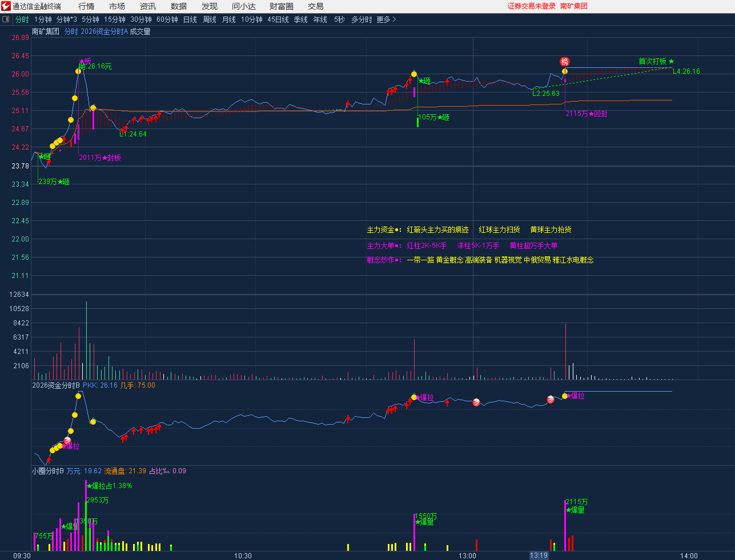Open the 行情 menu
735x560 pixels.
86,6
